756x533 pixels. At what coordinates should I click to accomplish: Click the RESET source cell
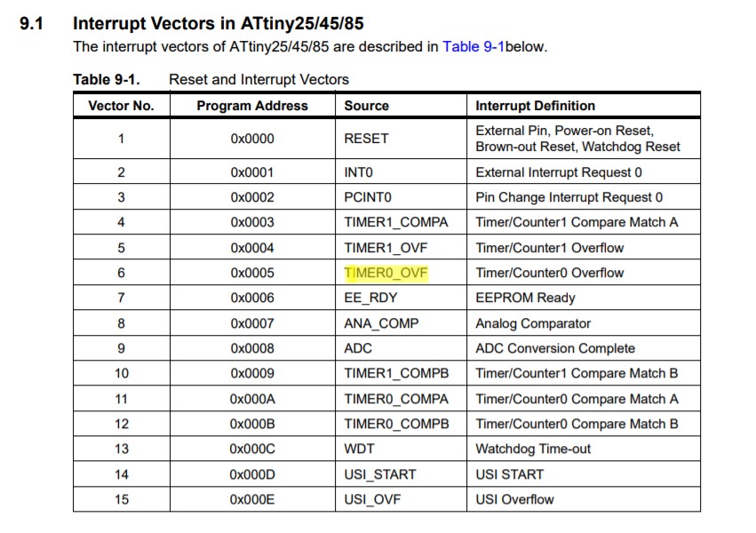(366, 139)
